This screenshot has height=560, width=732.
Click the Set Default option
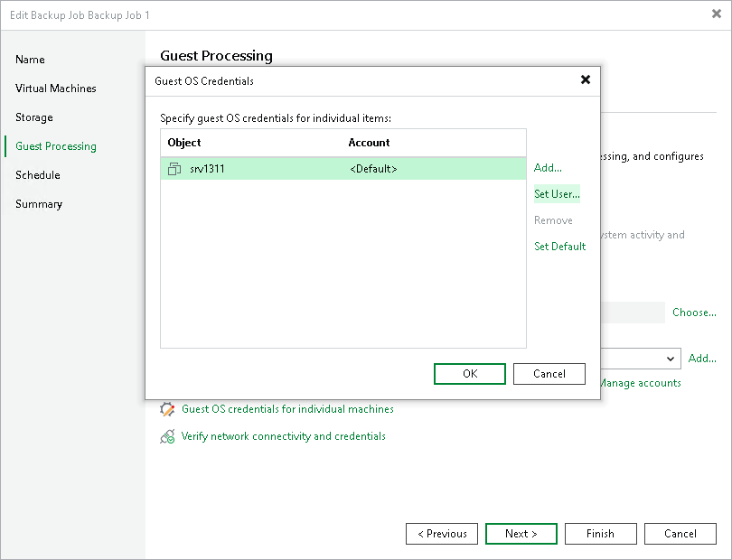(x=559, y=246)
